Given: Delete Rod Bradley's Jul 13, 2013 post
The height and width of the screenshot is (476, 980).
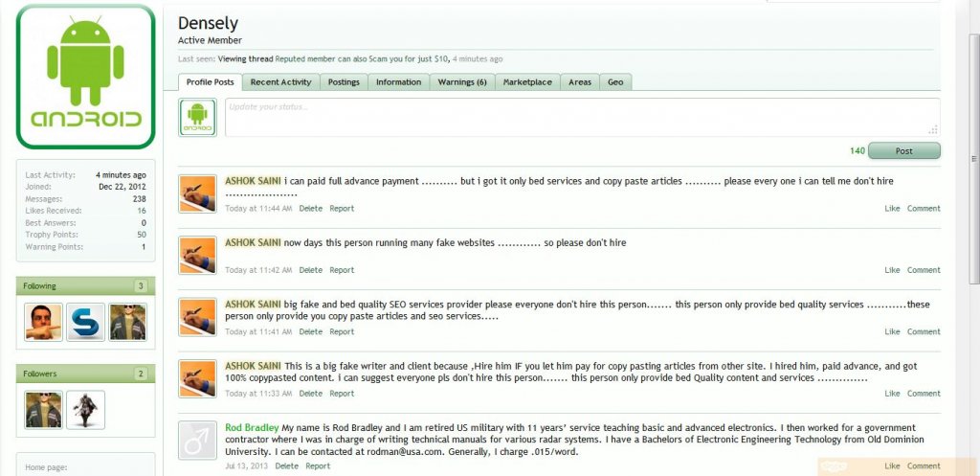Looking at the screenshot, I should 287,466.
